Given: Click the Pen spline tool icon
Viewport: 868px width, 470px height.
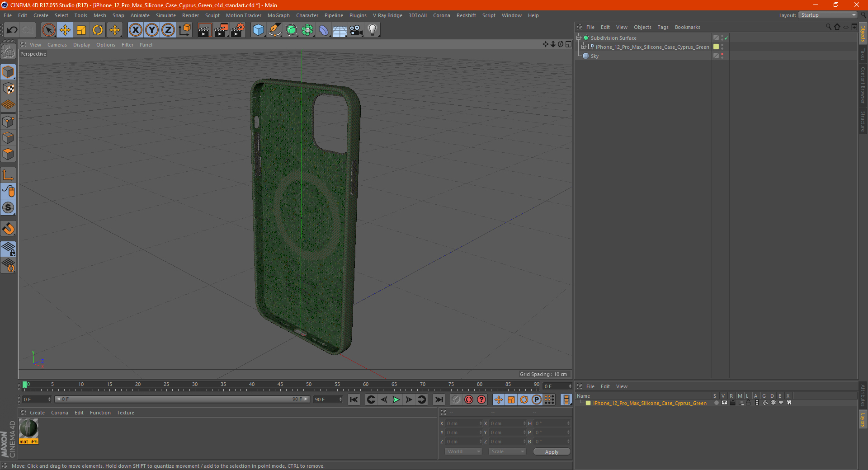Looking at the screenshot, I should coord(275,30).
